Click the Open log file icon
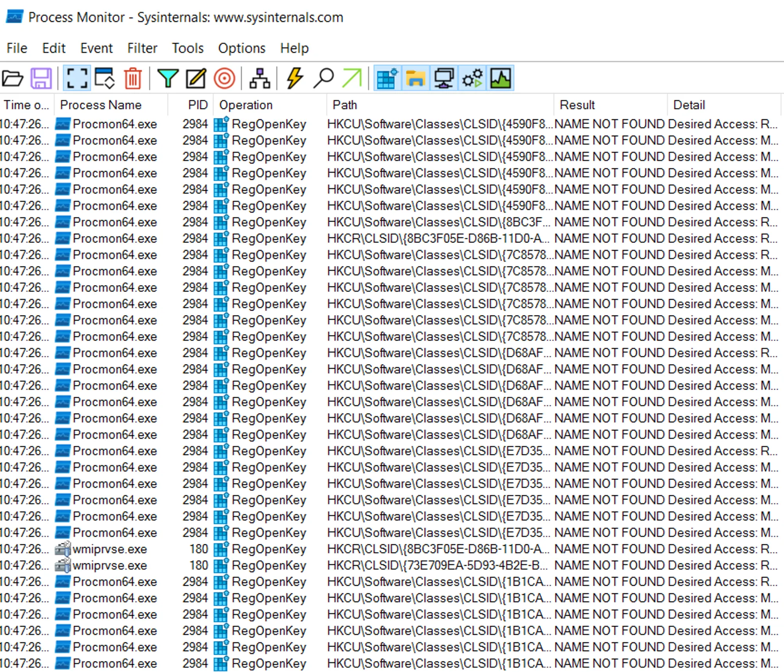Viewport: 784px width, 672px height. point(13,78)
